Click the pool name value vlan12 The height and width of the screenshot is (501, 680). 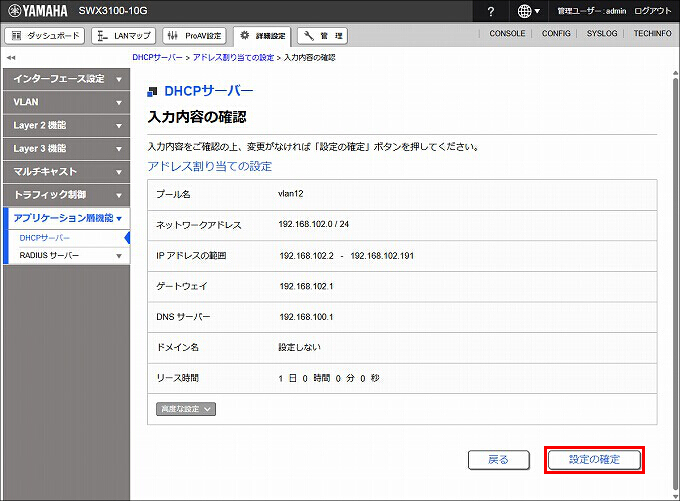point(291,193)
